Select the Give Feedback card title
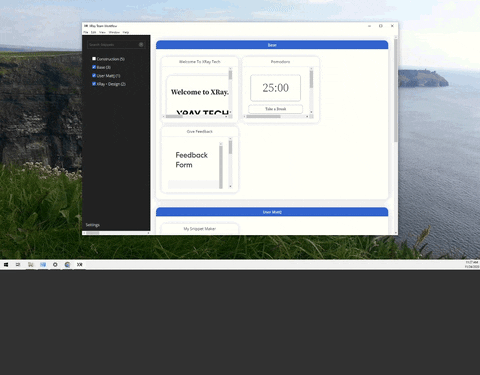This screenshot has height=375, width=480. [x=200, y=132]
